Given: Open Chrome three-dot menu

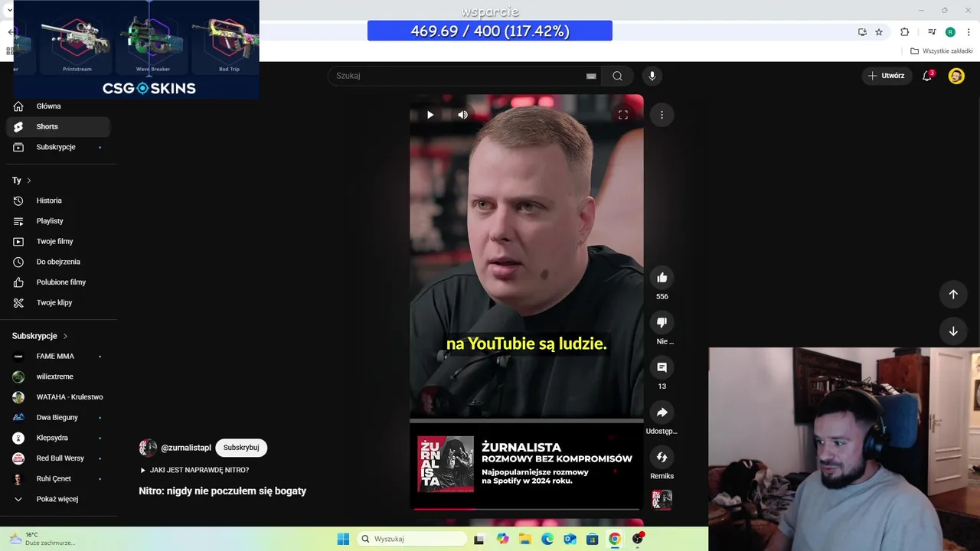Looking at the screenshot, I should pyautogui.click(x=969, y=32).
